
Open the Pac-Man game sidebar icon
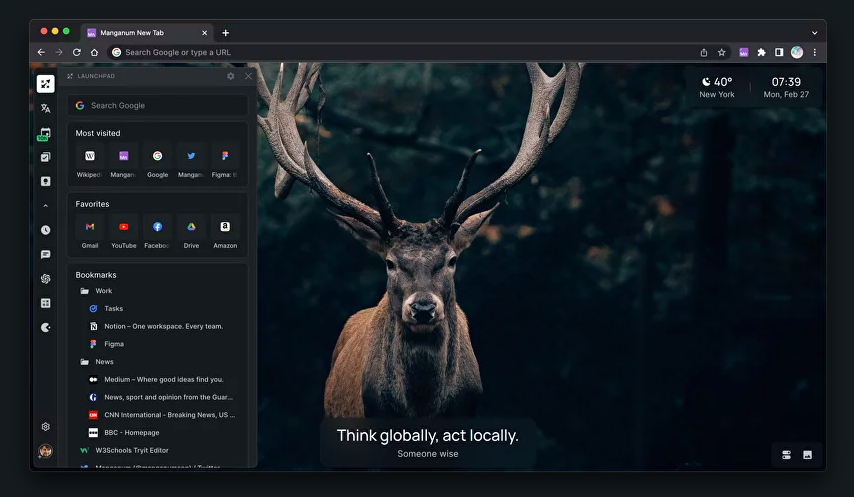pos(46,327)
